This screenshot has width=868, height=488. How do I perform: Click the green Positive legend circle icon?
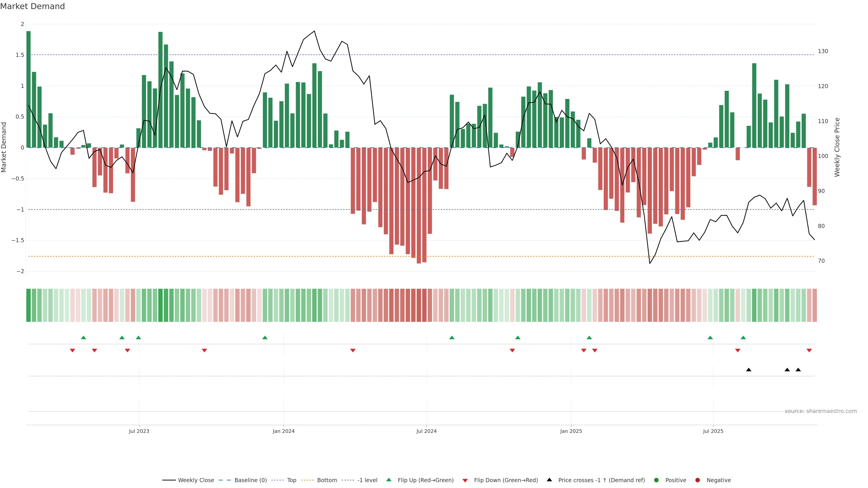pyautogui.click(x=656, y=480)
